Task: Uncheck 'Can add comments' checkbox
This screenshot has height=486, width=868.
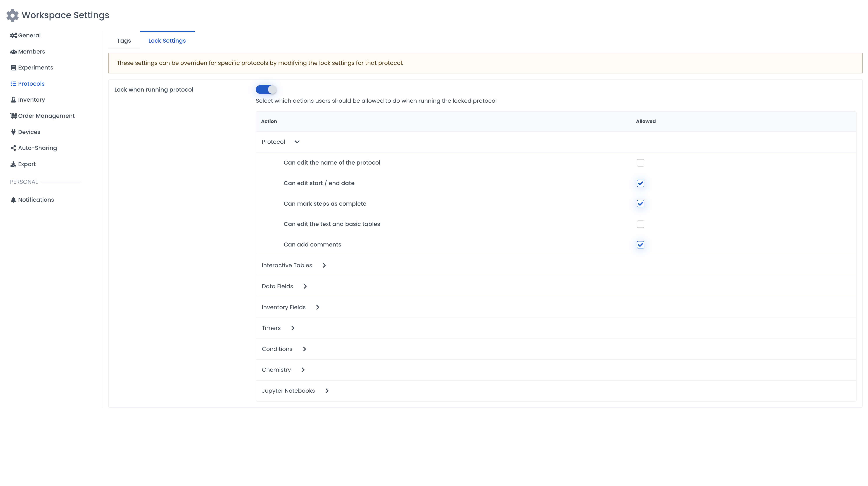Action: tap(640, 245)
